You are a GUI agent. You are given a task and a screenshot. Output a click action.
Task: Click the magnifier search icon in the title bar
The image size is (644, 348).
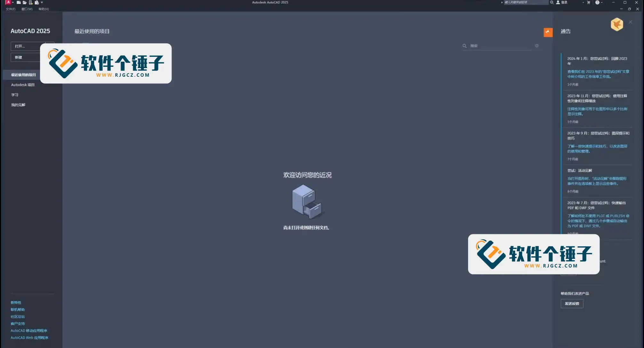pyautogui.click(x=552, y=2)
